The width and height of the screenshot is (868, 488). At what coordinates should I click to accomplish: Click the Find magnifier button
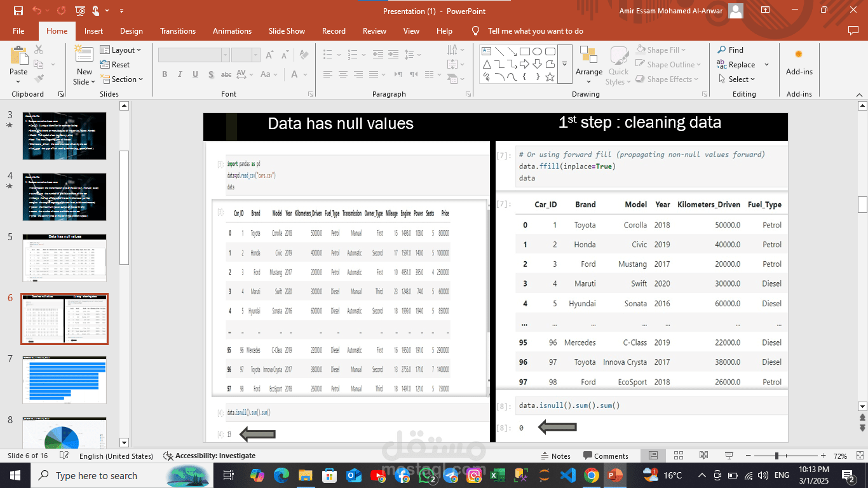[x=730, y=50]
